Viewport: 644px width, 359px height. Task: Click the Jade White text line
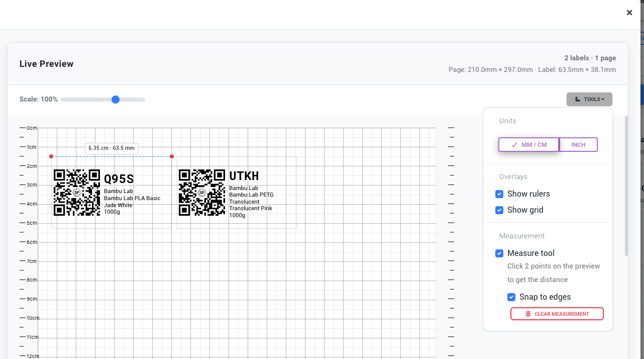pos(118,205)
